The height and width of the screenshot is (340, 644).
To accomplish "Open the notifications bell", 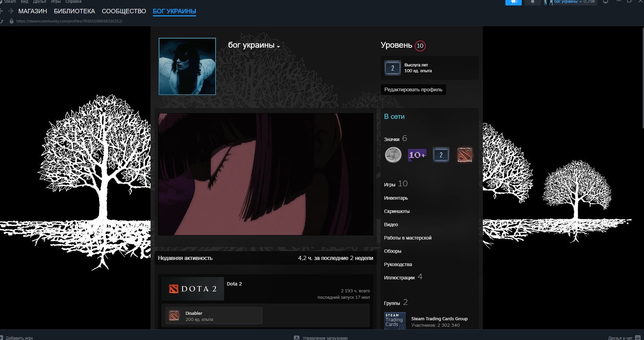I will pyautogui.click(x=533, y=2).
